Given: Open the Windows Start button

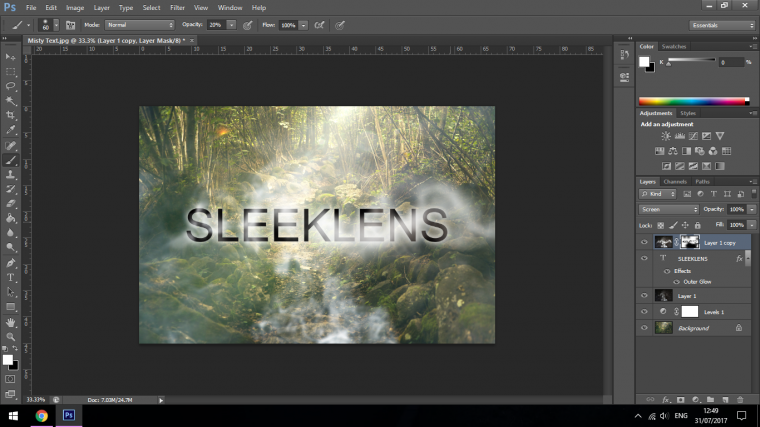Looking at the screenshot, I should (13, 416).
